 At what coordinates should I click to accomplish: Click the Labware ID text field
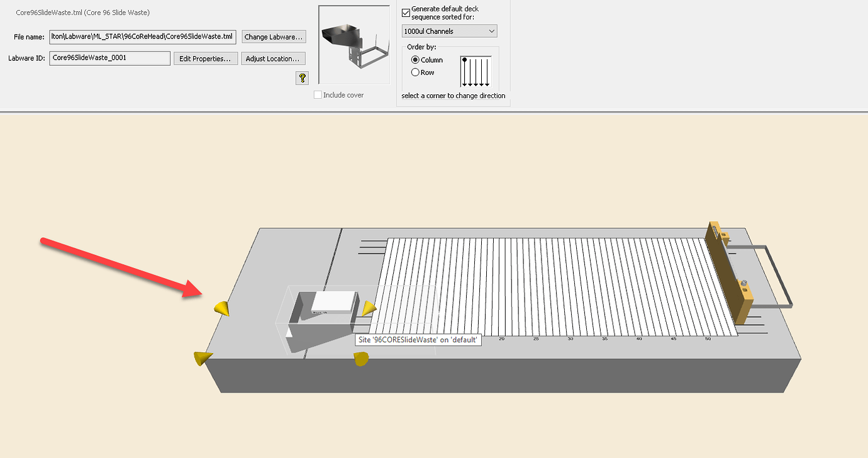(110, 58)
